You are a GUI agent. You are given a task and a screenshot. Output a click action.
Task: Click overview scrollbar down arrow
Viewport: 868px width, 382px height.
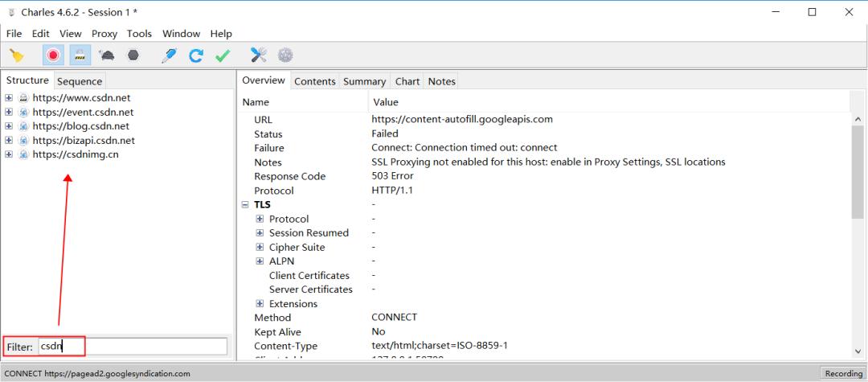click(858, 351)
